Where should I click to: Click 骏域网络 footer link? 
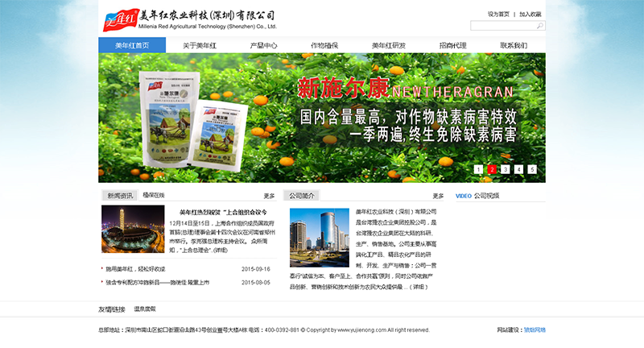(535, 329)
